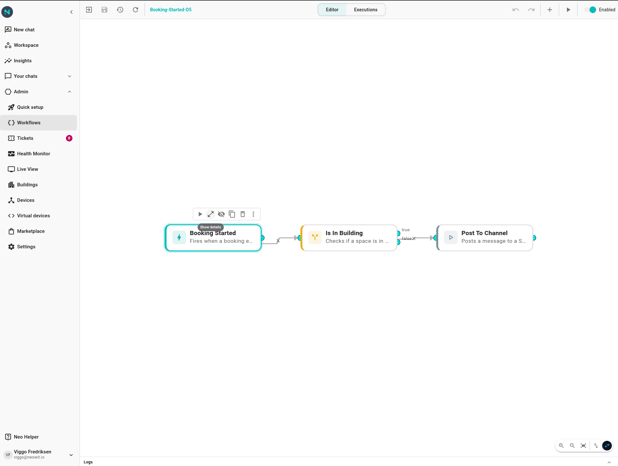Open Quick setup
618x466 pixels.
click(x=39, y=107)
